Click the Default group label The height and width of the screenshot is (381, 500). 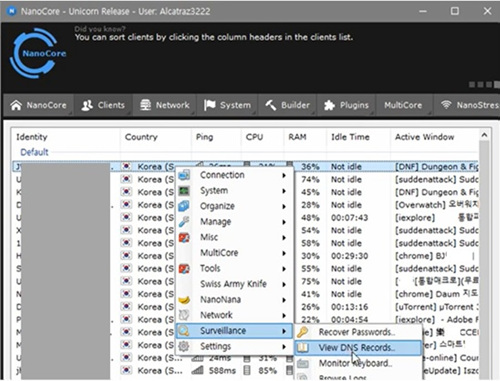point(34,152)
